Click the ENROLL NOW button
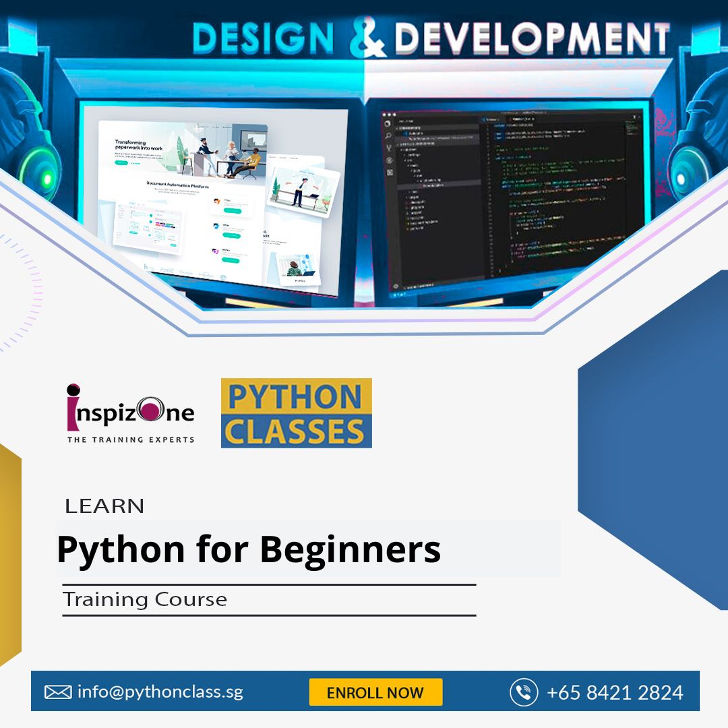The height and width of the screenshot is (728, 728). 375,692
